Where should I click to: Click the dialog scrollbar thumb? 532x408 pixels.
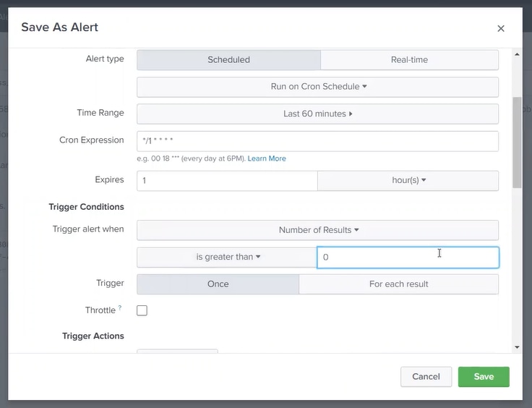[517, 143]
